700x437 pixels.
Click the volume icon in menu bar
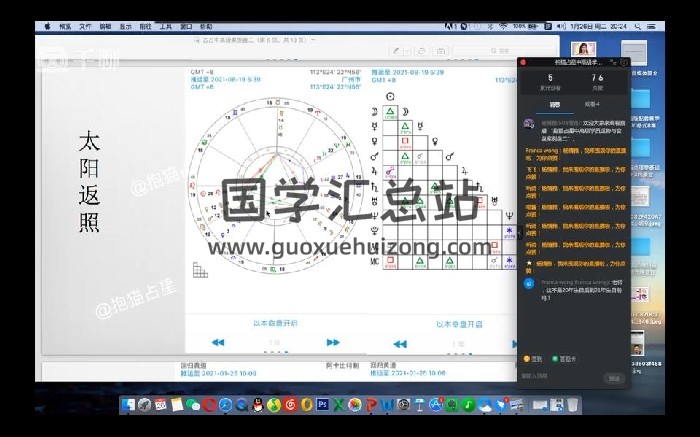tap(562, 27)
